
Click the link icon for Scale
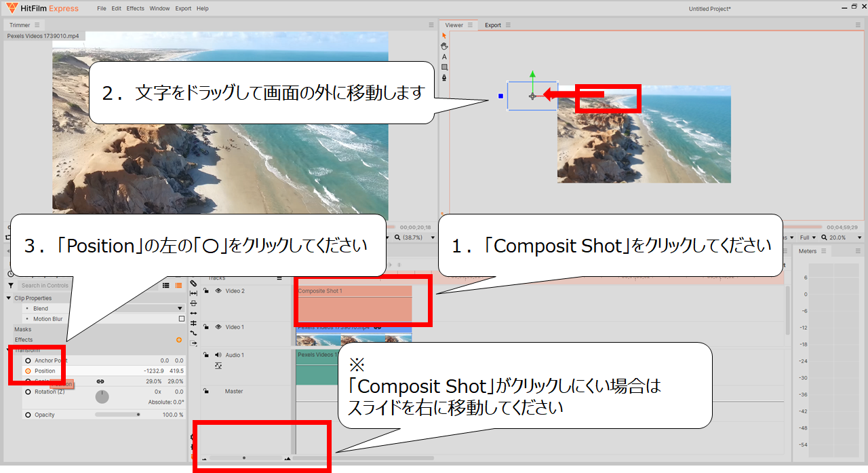(100, 382)
